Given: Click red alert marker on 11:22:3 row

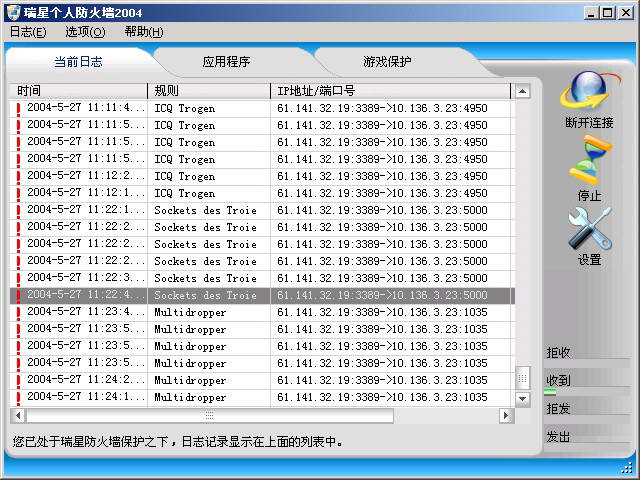Looking at the screenshot, I should (x=18, y=279).
